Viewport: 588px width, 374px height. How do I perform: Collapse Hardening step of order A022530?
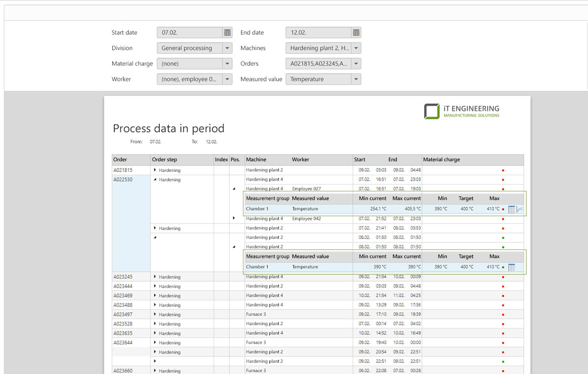click(155, 180)
